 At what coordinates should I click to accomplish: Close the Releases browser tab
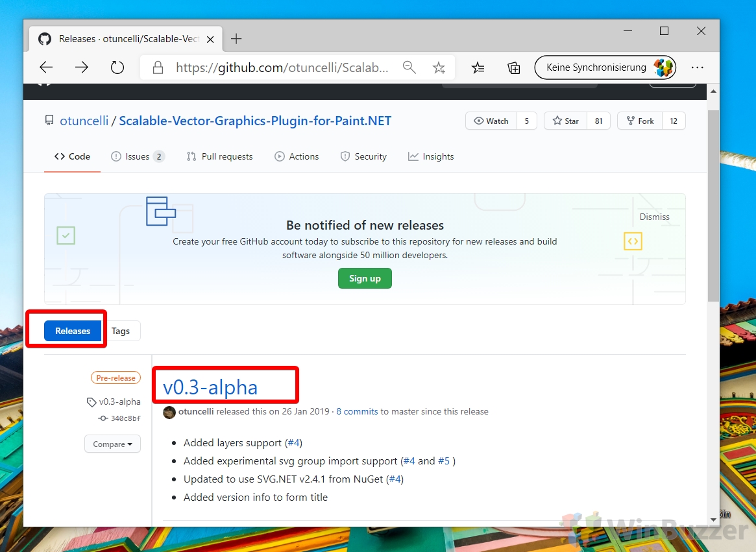point(210,40)
